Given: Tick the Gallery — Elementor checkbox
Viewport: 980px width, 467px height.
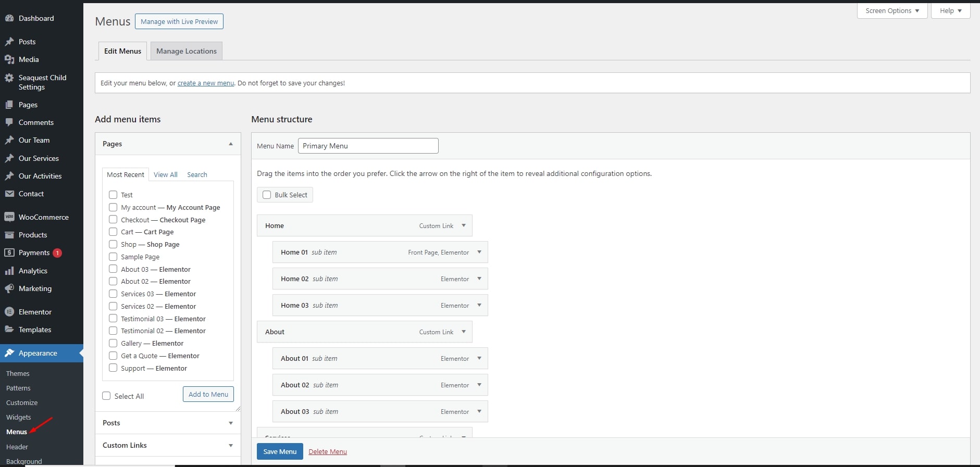Looking at the screenshot, I should 113,343.
